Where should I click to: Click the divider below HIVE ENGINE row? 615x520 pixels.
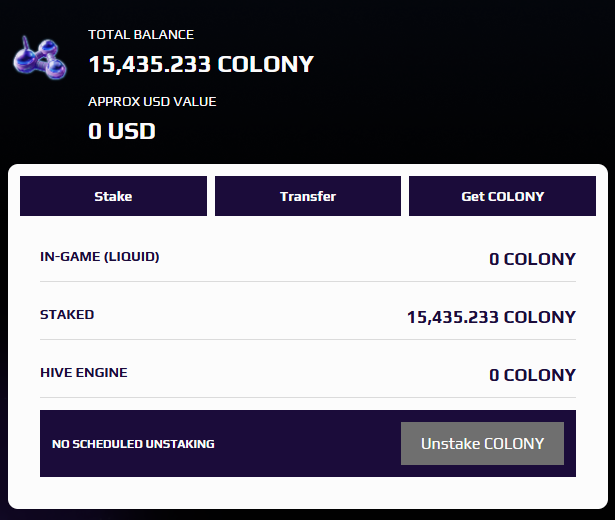(308, 398)
